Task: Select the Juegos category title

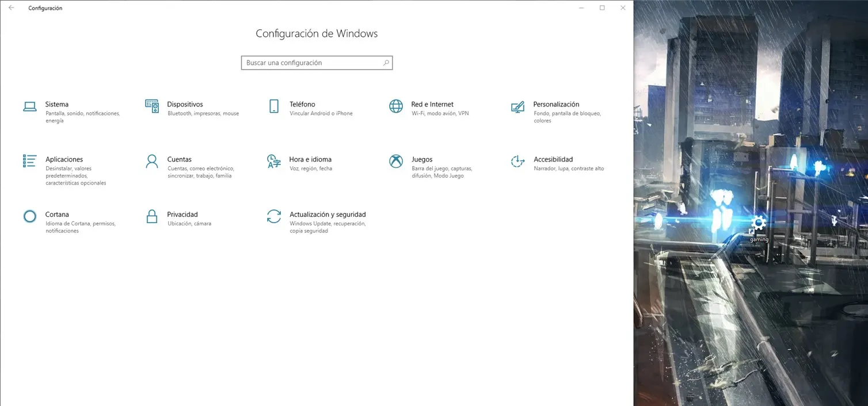Action: pos(422,160)
